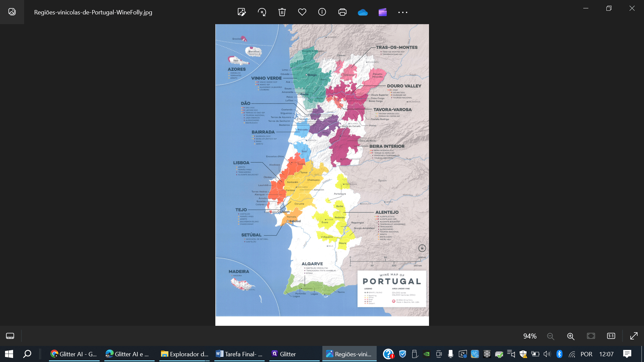Zoom out of the image
Image resolution: width=644 pixels, height=362 pixels.
click(x=550, y=336)
